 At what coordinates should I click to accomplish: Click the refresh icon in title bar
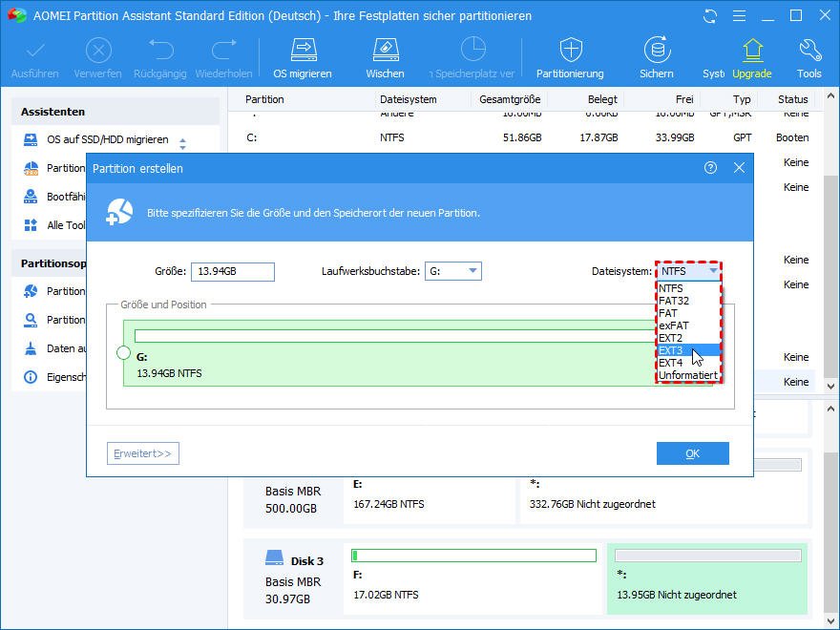click(x=710, y=16)
